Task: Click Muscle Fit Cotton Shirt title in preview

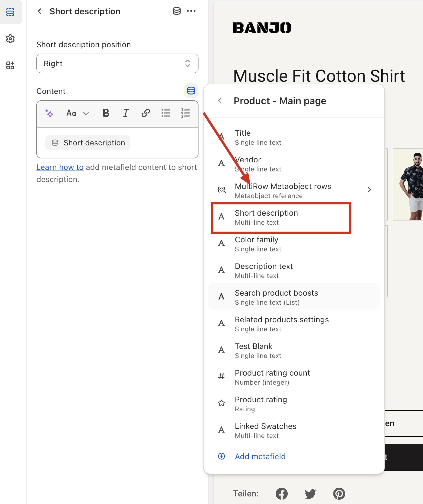Action: 319,76
